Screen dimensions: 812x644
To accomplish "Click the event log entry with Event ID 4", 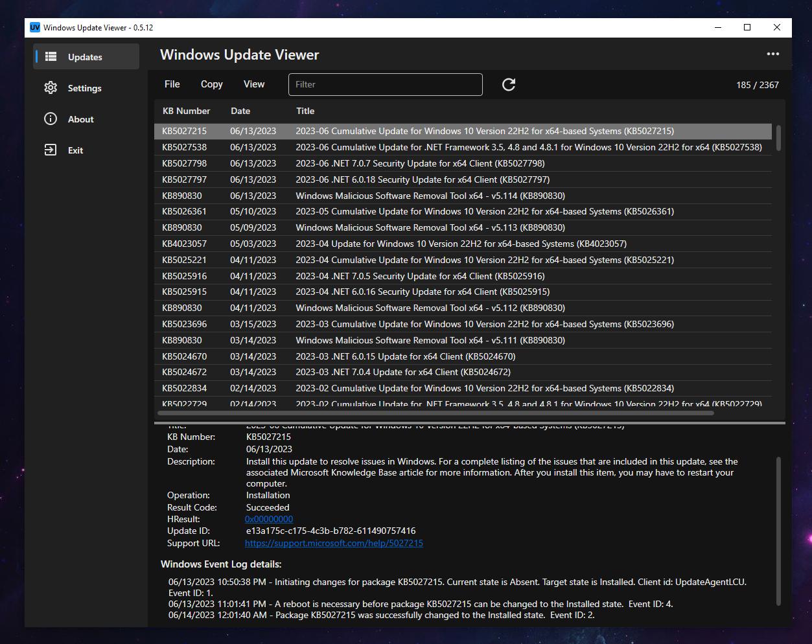I will [421, 604].
